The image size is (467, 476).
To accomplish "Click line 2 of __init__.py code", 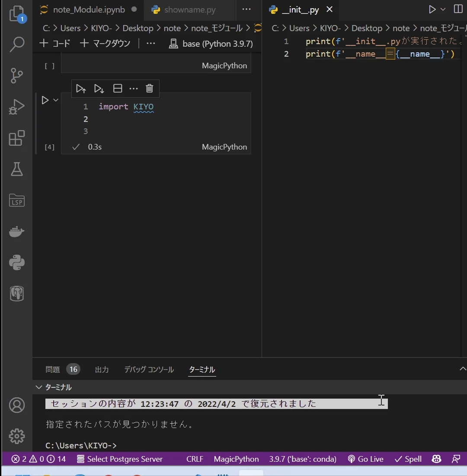I will pyautogui.click(x=380, y=54).
